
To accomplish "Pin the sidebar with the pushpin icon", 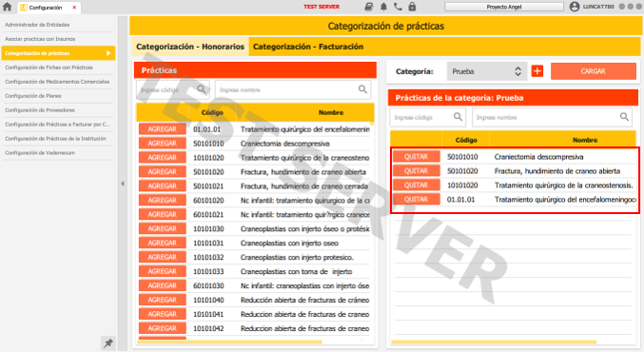I will pyautogui.click(x=108, y=343).
